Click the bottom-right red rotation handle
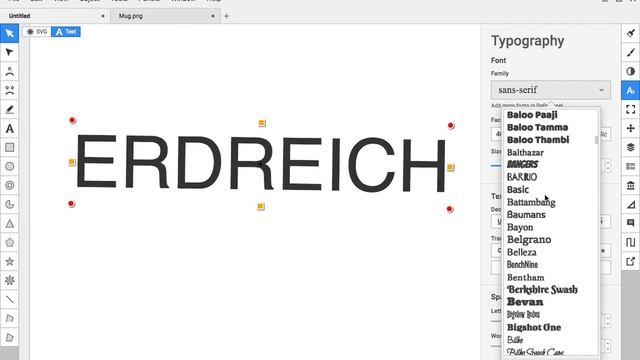Image resolution: width=640 pixels, height=360 pixels. pos(450,209)
